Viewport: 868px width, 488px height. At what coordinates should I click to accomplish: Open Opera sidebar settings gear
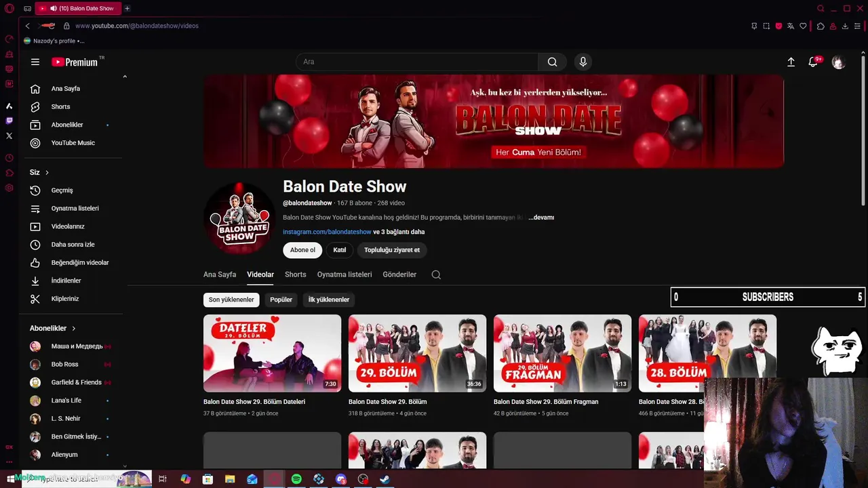coord(9,188)
